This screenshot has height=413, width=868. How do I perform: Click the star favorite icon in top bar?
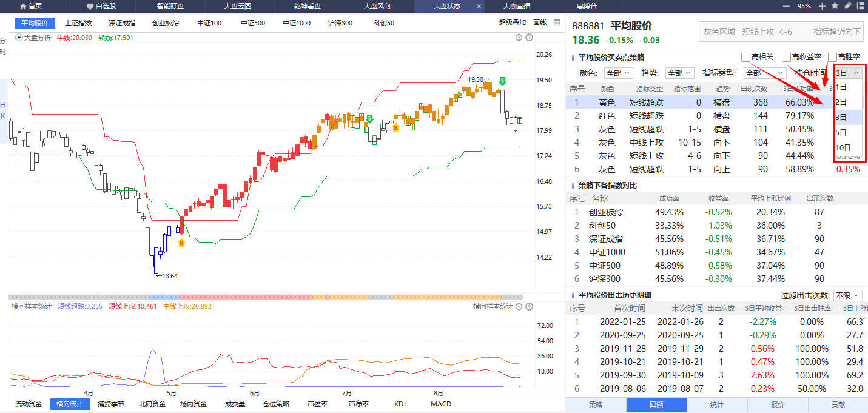click(x=835, y=6)
